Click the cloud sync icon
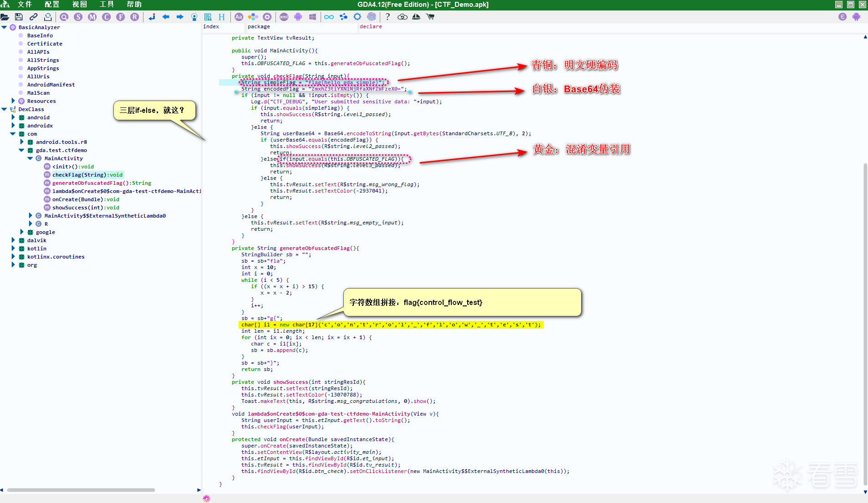Screen dimensions: 868x503 click(x=403, y=17)
